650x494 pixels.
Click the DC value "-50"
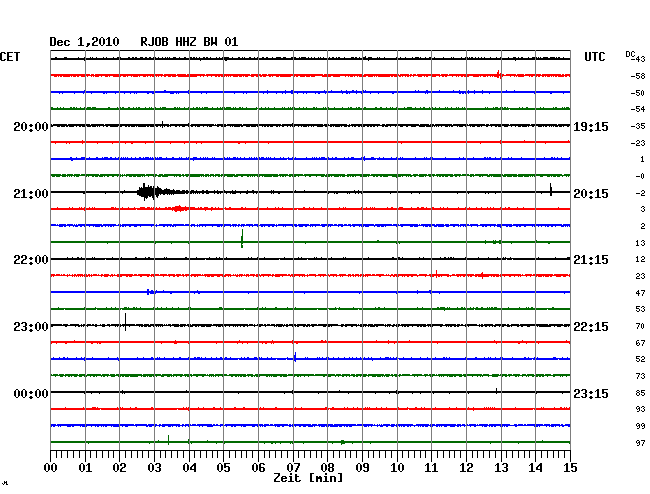click(638, 93)
